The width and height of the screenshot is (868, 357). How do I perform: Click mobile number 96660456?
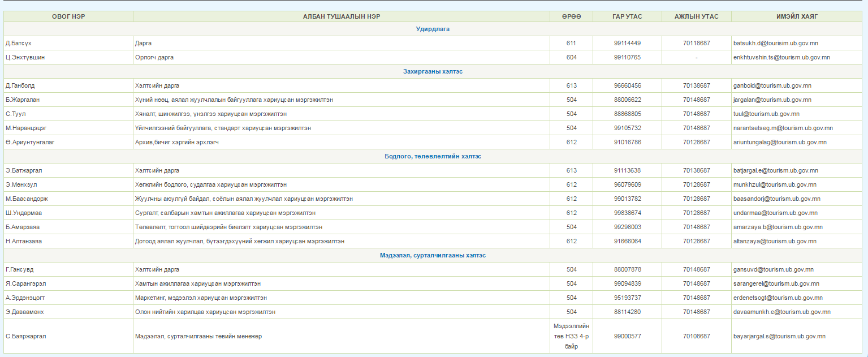tap(627, 85)
